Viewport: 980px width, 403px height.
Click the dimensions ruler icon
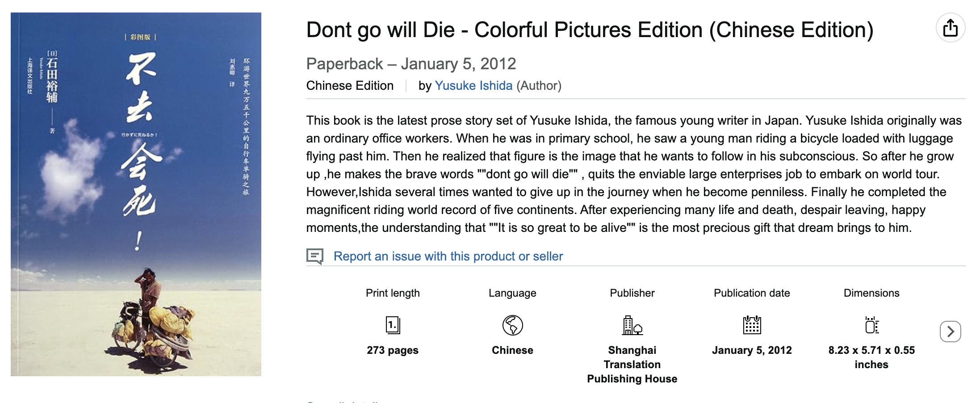click(x=871, y=325)
